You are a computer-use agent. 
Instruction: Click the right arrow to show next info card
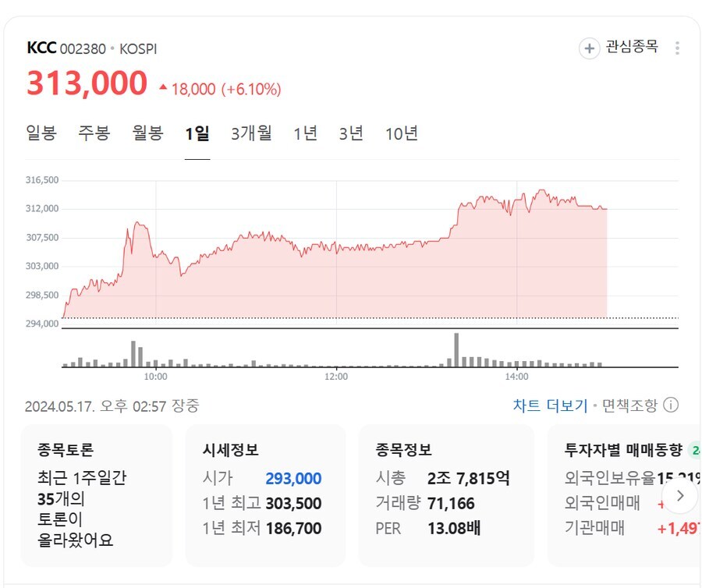[680, 496]
